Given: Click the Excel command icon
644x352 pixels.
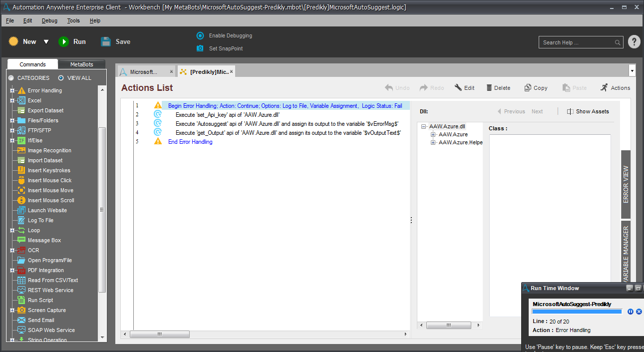Looking at the screenshot, I should (x=21, y=100).
